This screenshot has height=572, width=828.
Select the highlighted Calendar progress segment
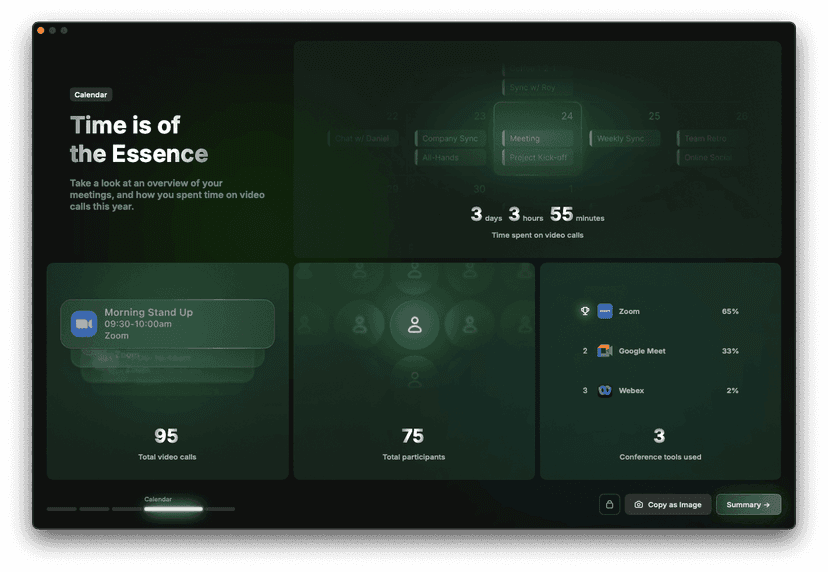(x=173, y=509)
